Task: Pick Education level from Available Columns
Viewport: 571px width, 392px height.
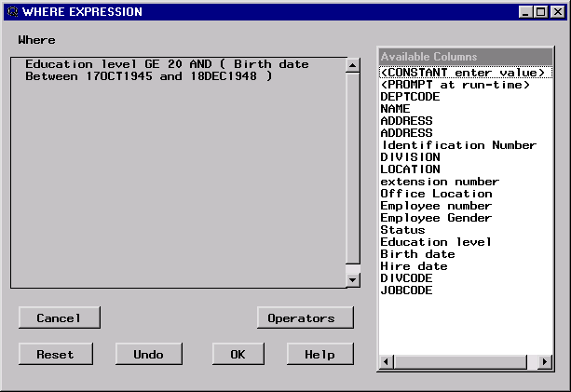Action: coord(436,242)
